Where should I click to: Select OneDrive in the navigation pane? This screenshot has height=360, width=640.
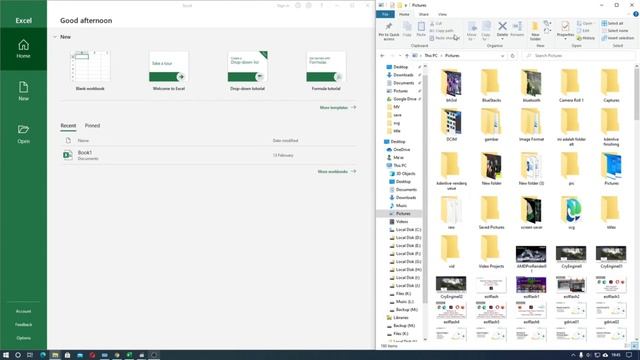click(x=402, y=149)
